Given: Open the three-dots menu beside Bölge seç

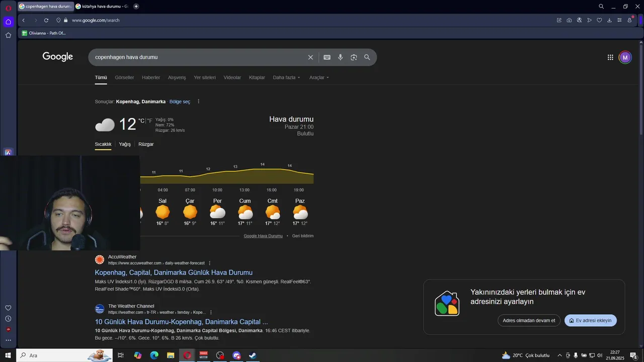Looking at the screenshot, I should (x=198, y=102).
